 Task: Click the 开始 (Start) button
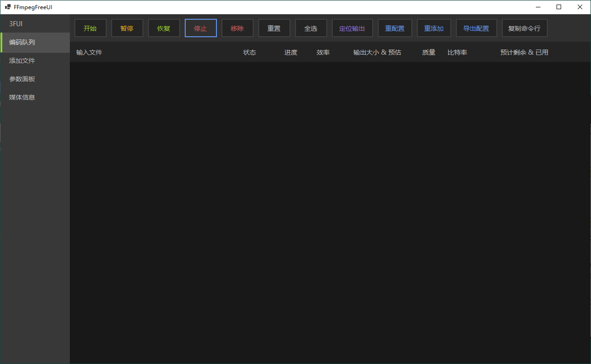90,28
